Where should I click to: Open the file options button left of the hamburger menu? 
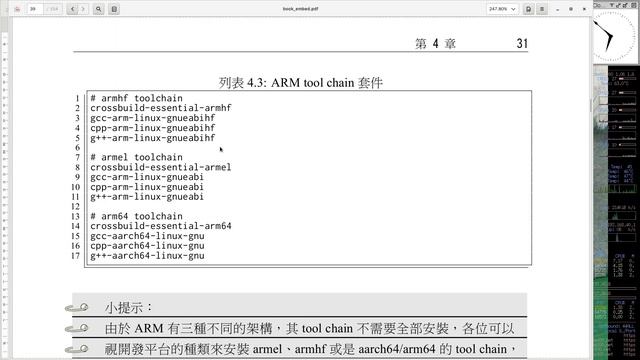click(x=529, y=9)
